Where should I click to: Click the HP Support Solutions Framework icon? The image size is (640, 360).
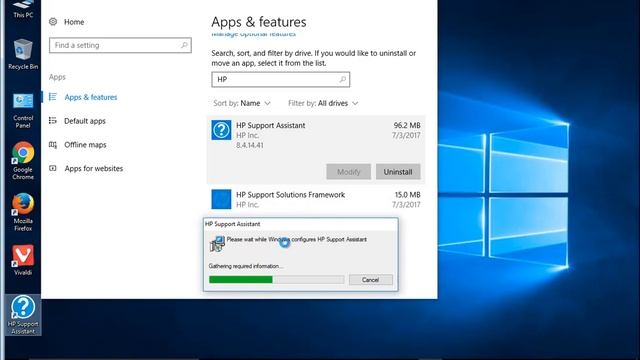tap(221, 199)
